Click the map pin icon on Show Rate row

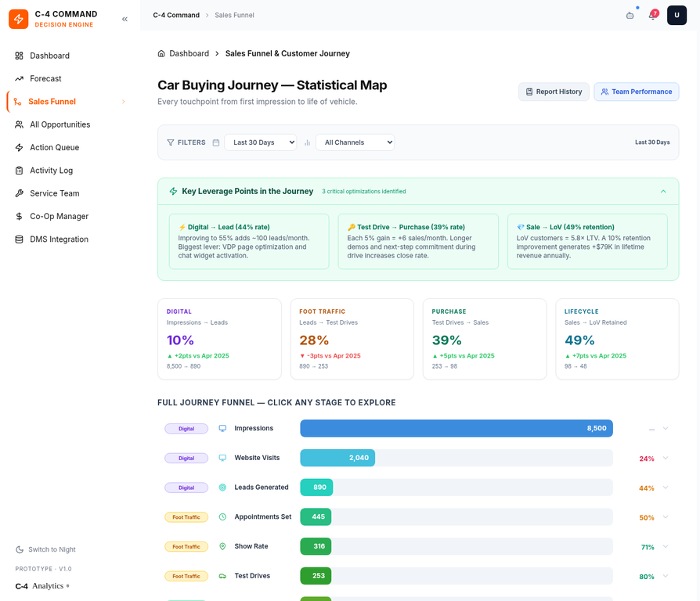[x=222, y=546]
